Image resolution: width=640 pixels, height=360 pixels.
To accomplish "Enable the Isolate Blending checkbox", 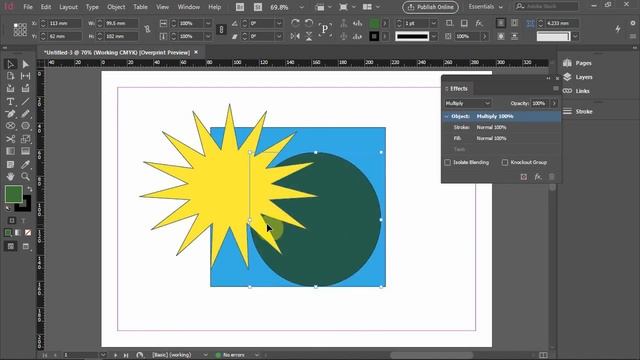I will click(x=447, y=162).
